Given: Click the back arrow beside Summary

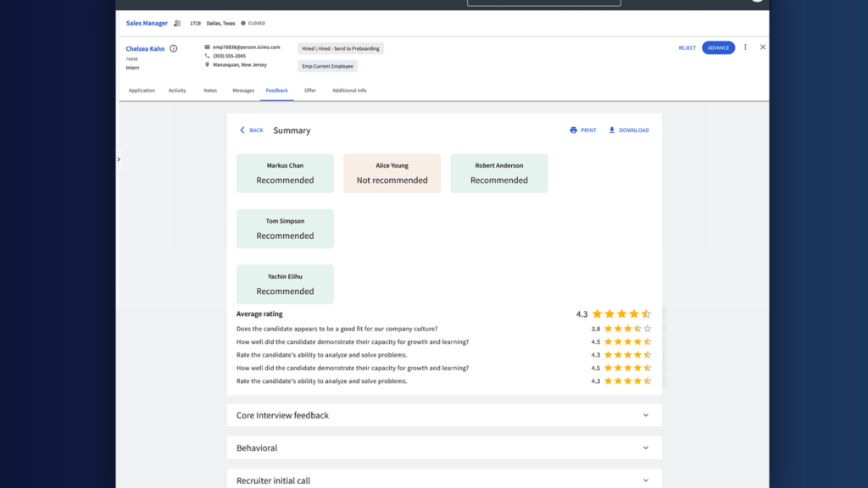Looking at the screenshot, I should point(242,130).
